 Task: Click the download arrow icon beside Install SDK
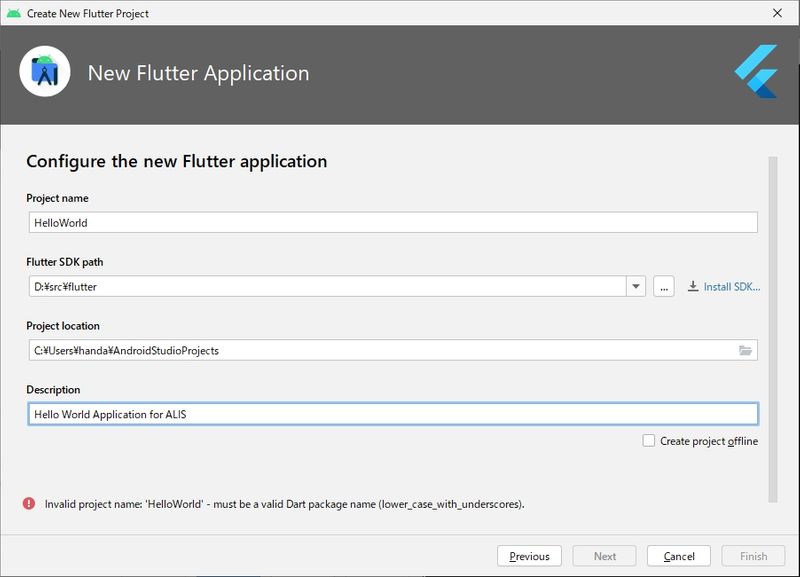click(693, 287)
